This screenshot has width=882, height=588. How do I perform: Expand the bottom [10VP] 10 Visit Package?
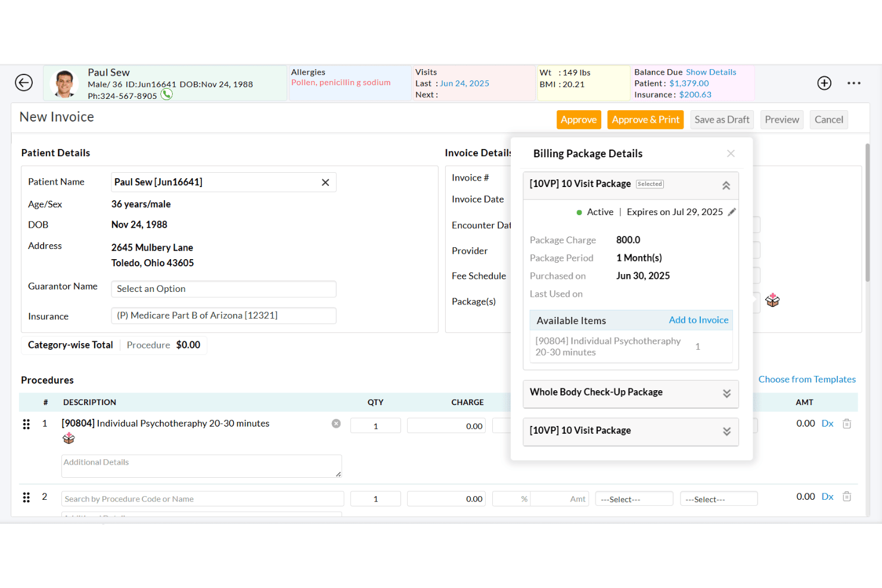coord(726,431)
